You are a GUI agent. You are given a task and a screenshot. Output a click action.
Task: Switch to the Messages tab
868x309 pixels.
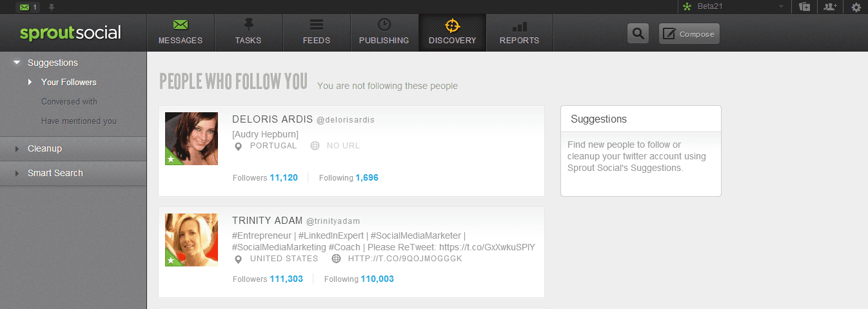pos(181,33)
